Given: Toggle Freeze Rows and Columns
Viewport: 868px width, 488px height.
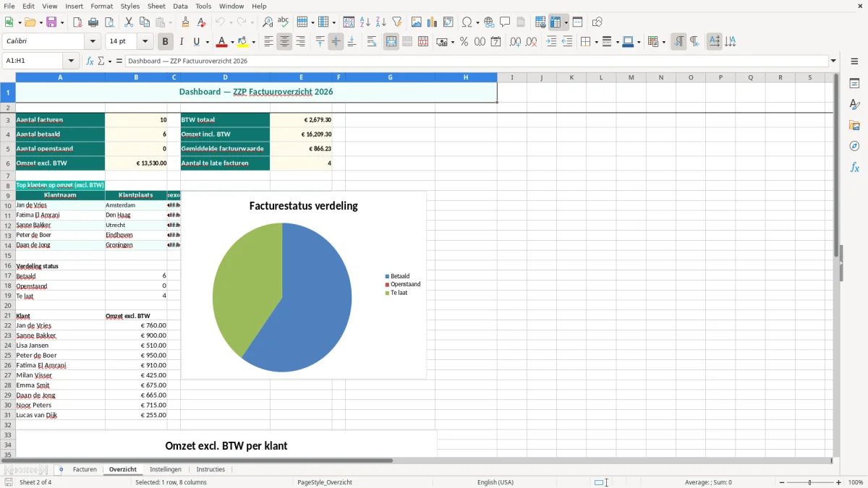Looking at the screenshot, I should pyautogui.click(x=556, y=22).
